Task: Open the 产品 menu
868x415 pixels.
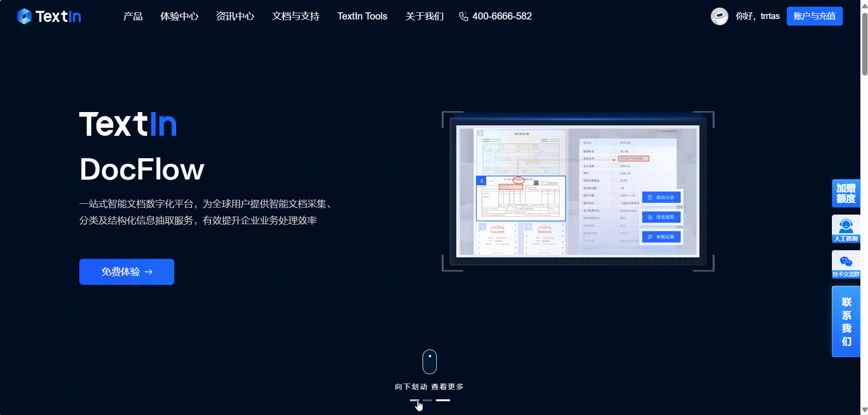Action: pos(133,16)
